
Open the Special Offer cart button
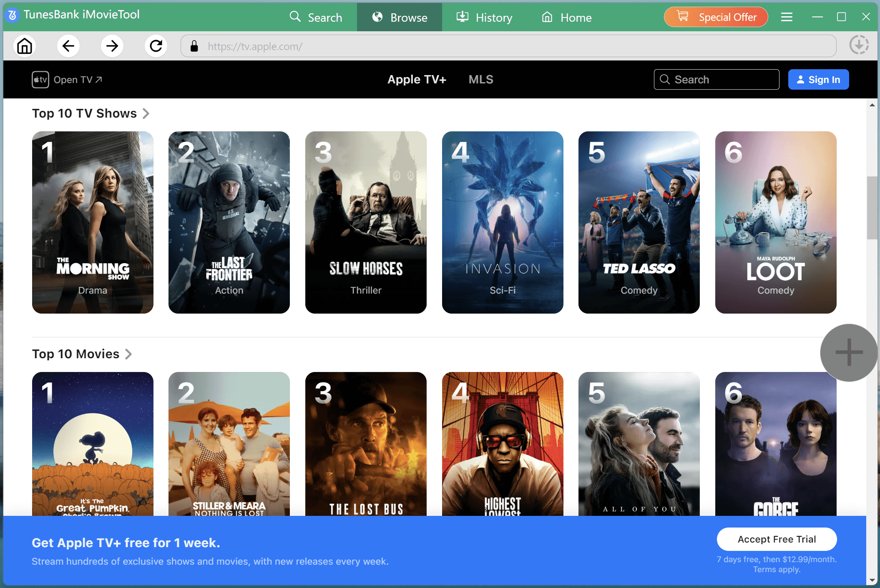pyautogui.click(x=716, y=17)
